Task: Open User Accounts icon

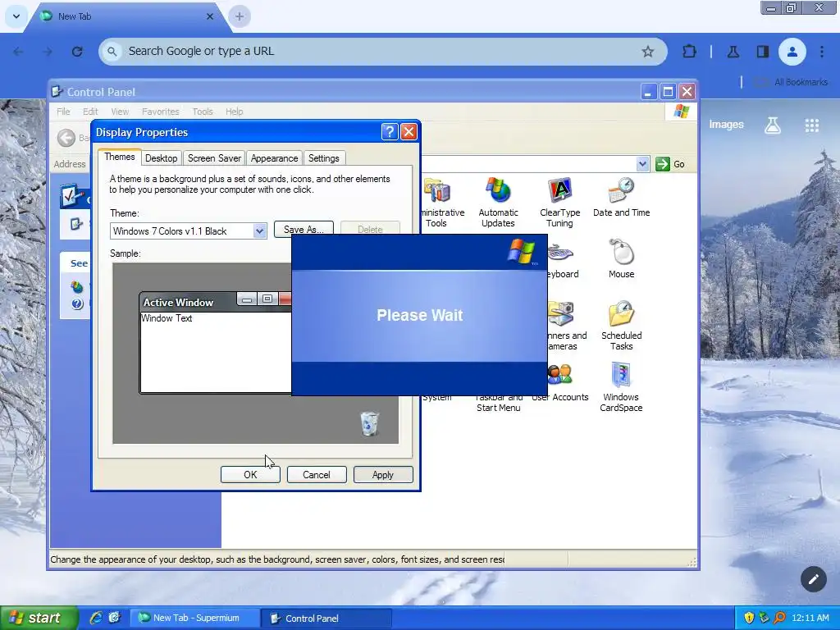Action: (x=559, y=382)
